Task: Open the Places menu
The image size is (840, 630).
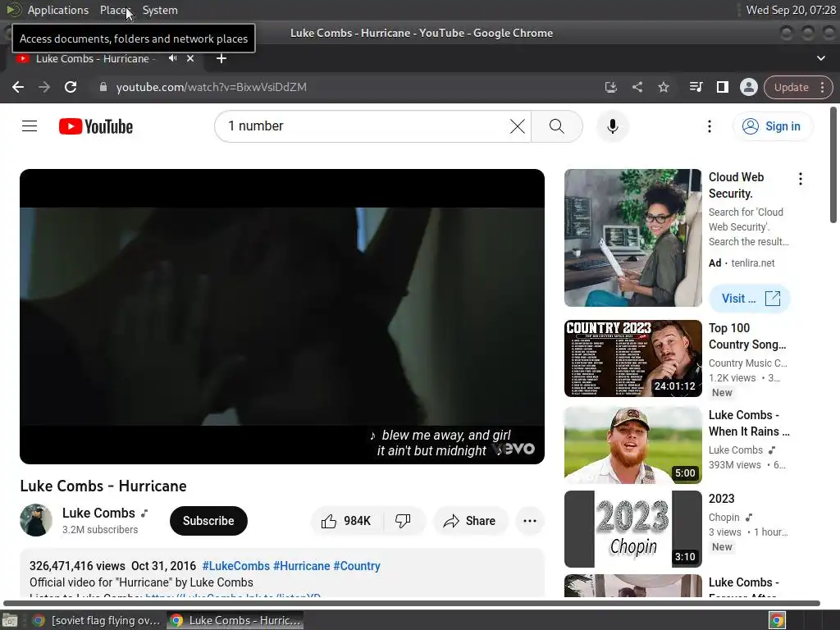Action: 115,10
